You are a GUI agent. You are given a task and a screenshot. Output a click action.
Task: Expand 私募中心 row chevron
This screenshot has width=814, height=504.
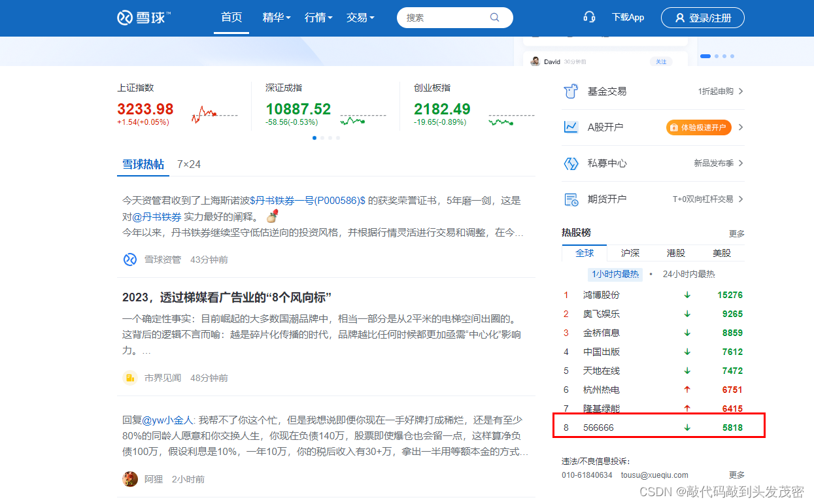(741, 163)
